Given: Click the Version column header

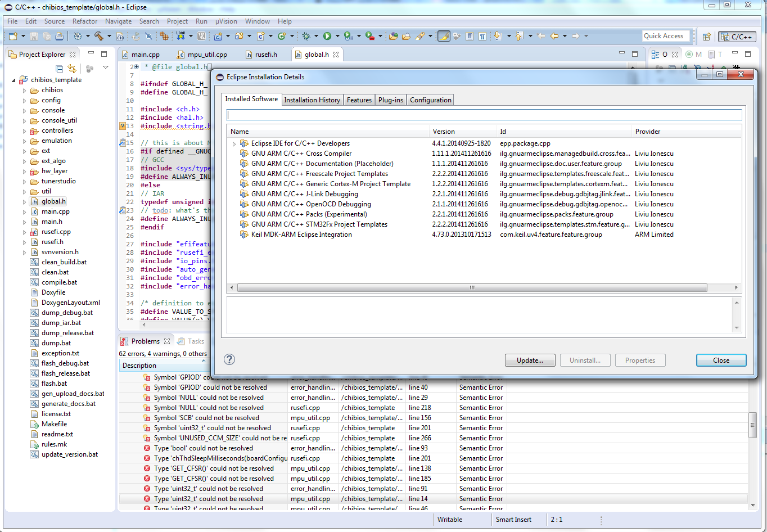Looking at the screenshot, I should (x=463, y=132).
